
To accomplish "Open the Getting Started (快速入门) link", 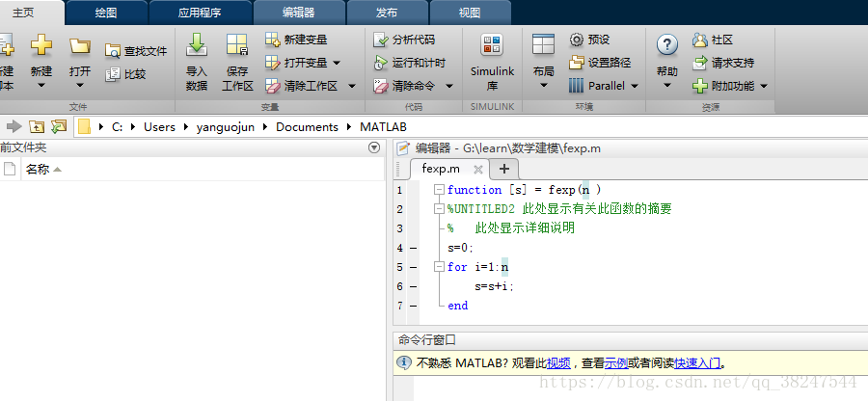I will pos(697,363).
